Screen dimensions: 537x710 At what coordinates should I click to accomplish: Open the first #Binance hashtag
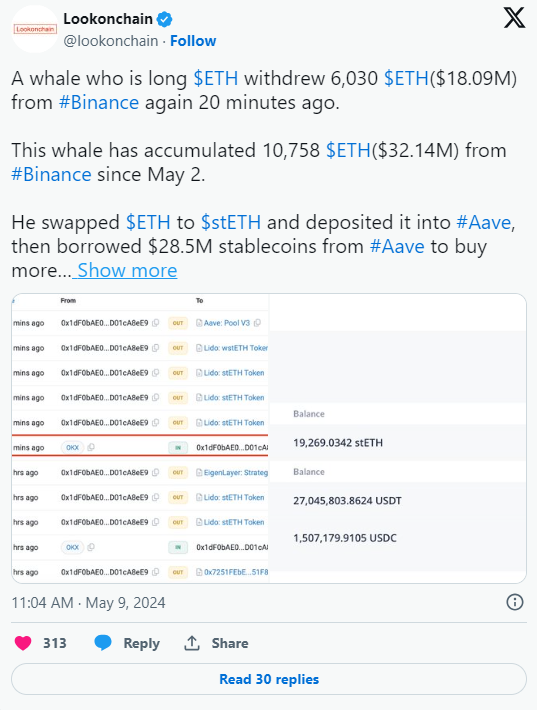[99, 102]
